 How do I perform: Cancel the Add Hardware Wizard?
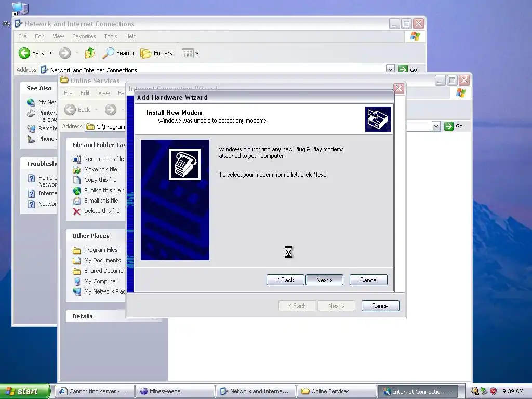(x=368, y=280)
